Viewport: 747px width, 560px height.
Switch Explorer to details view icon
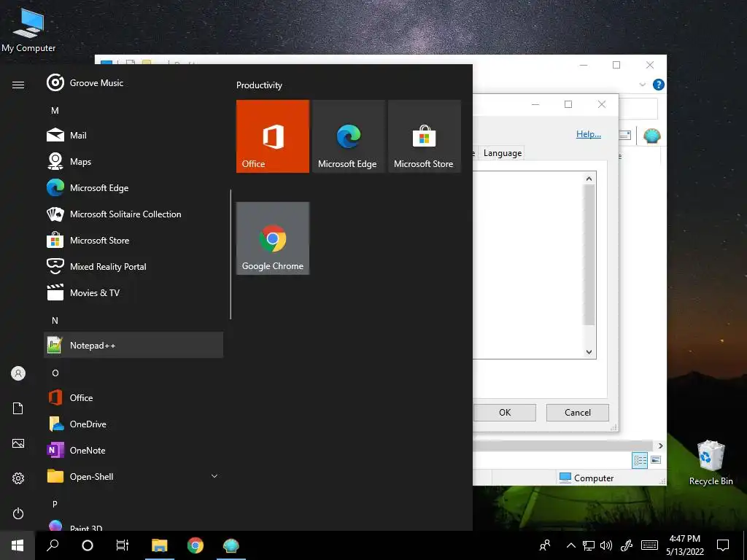coord(640,460)
